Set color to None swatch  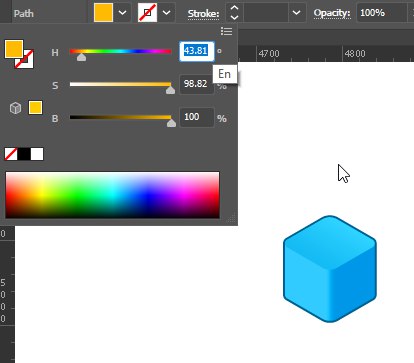(11, 154)
